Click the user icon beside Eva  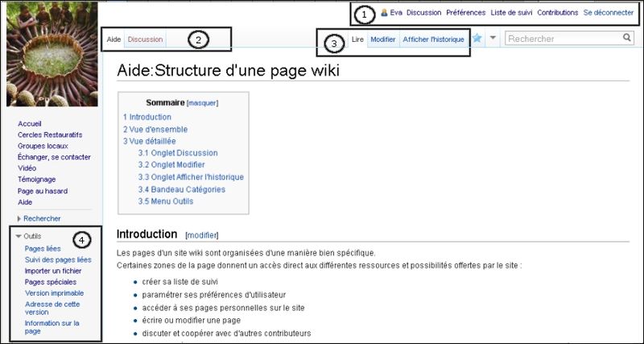(384, 13)
